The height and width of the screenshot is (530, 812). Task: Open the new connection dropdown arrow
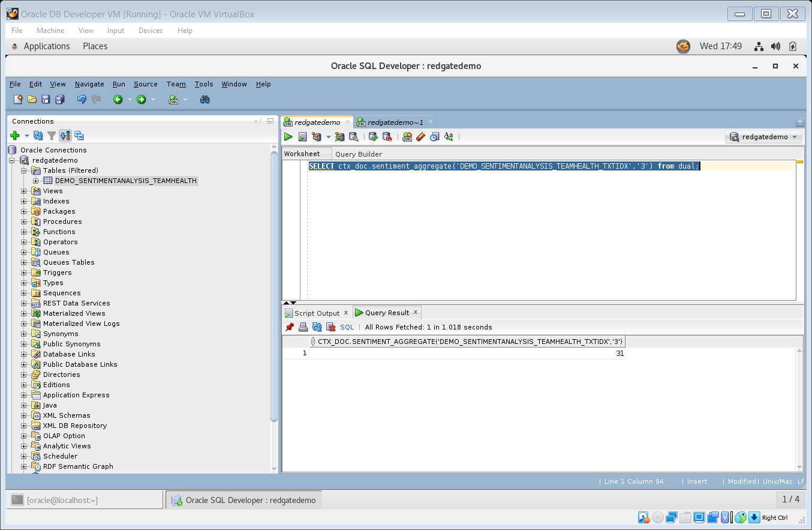27,136
